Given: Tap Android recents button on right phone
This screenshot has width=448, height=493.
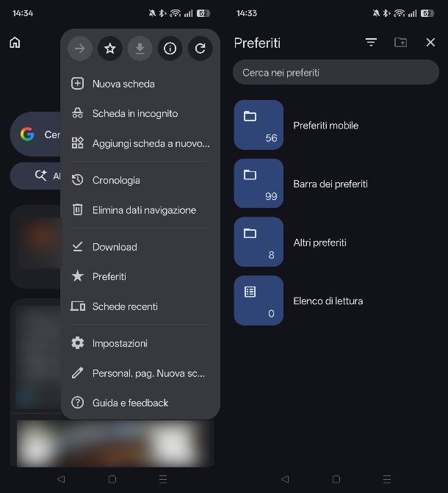Looking at the screenshot, I should click(387, 479).
